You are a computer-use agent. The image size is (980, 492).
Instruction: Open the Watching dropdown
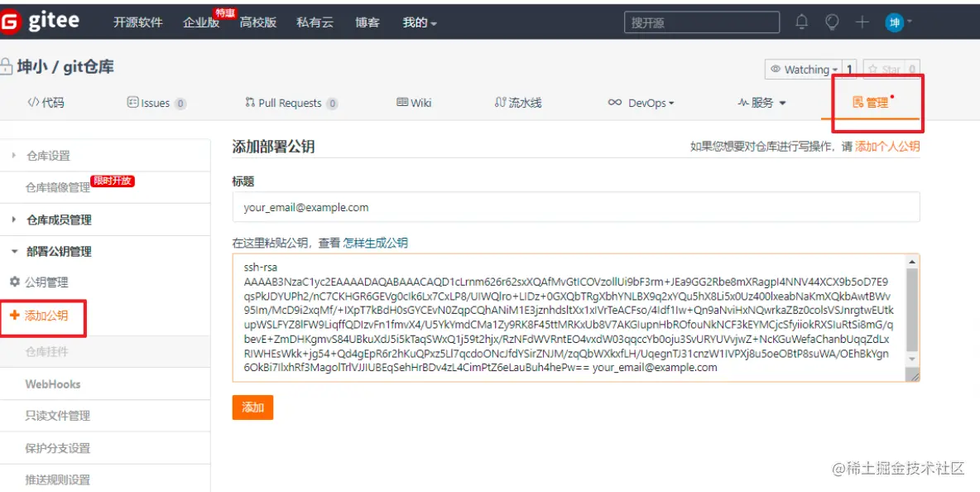point(803,70)
